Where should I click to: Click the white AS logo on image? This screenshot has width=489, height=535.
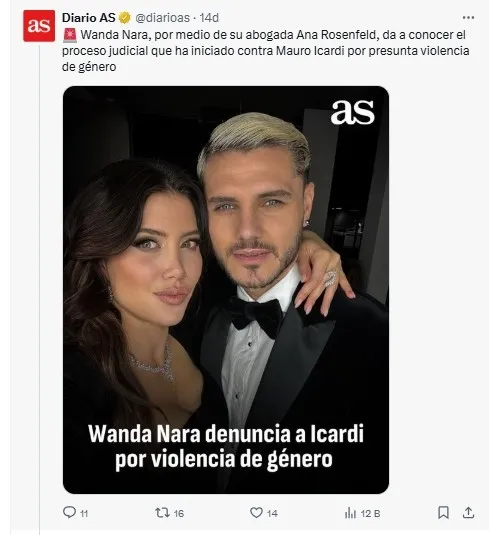(x=353, y=112)
